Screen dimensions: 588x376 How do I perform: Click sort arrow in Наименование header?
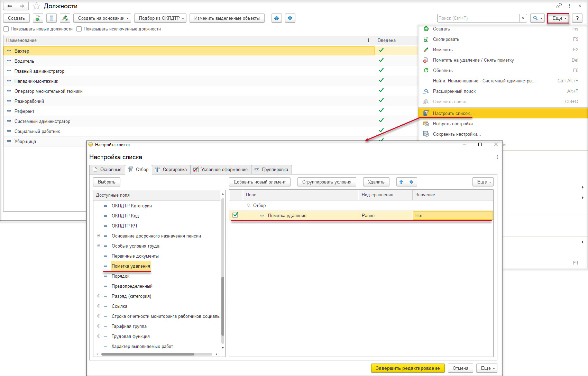coord(368,40)
